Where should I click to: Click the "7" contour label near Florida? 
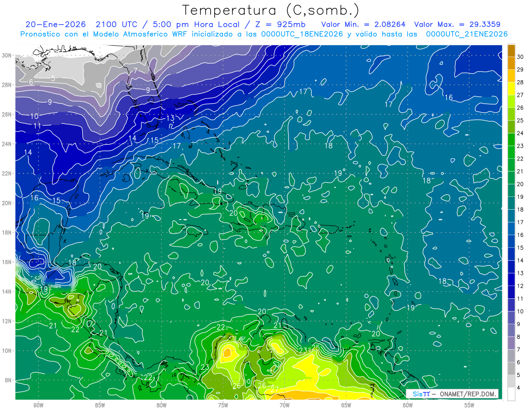pos(135,71)
